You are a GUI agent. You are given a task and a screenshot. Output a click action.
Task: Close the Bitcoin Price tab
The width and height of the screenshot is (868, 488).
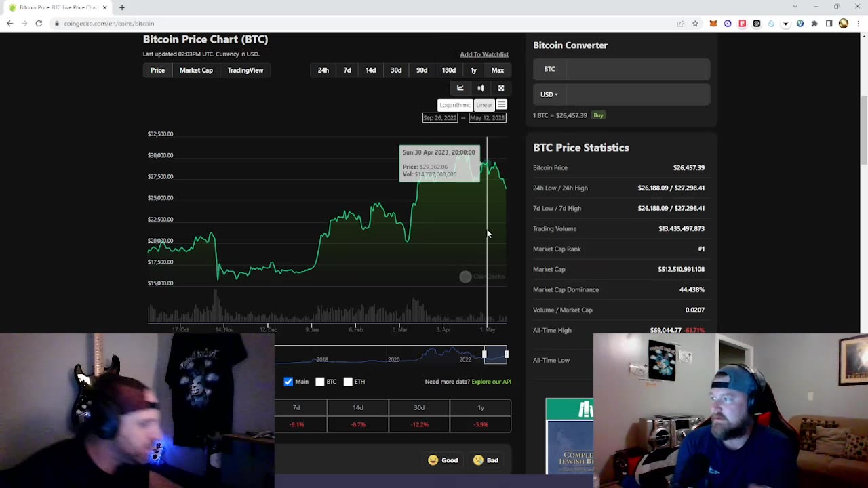(x=104, y=7)
